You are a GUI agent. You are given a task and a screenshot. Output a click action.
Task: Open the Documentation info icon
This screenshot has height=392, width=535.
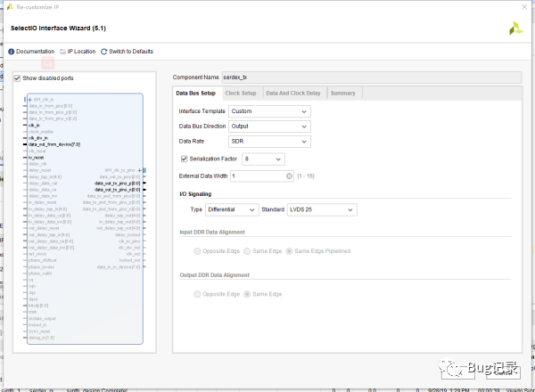tap(12, 52)
